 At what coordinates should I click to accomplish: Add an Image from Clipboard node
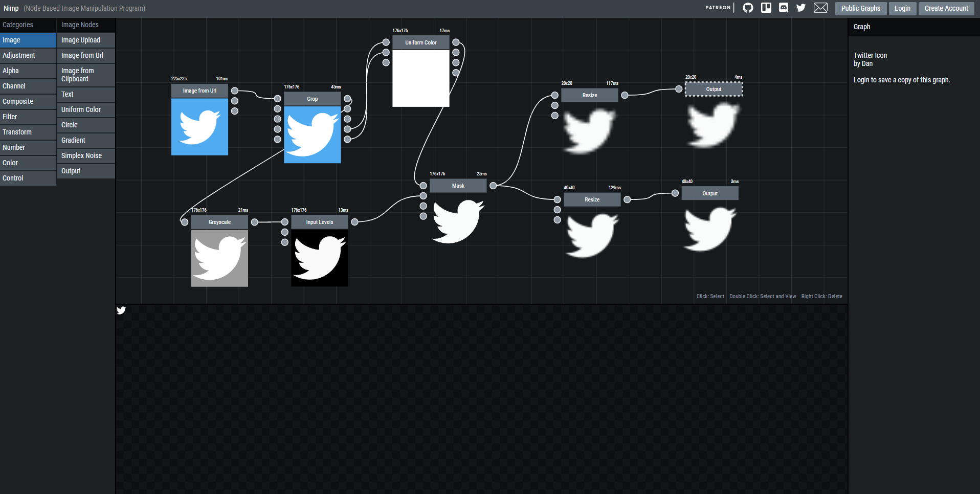point(86,75)
